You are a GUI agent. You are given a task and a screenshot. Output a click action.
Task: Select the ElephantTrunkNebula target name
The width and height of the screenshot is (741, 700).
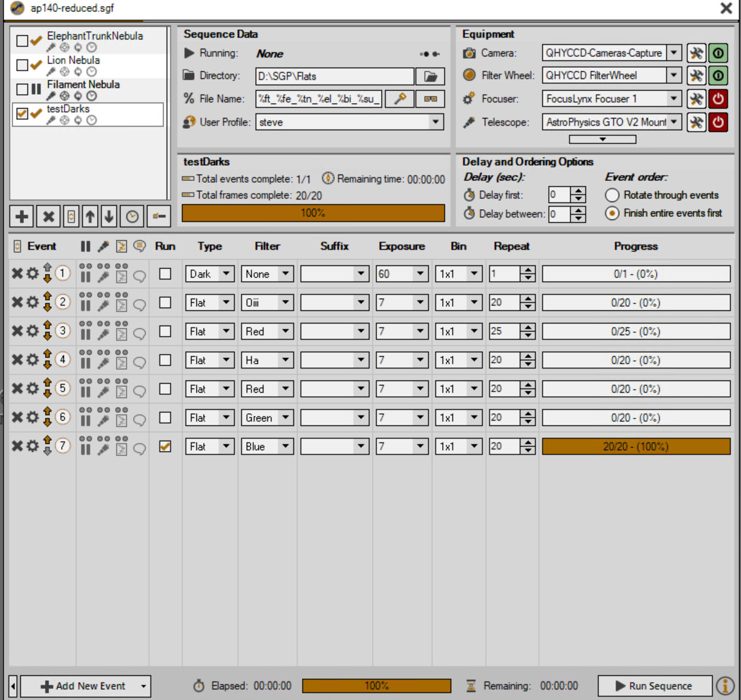click(95, 36)
